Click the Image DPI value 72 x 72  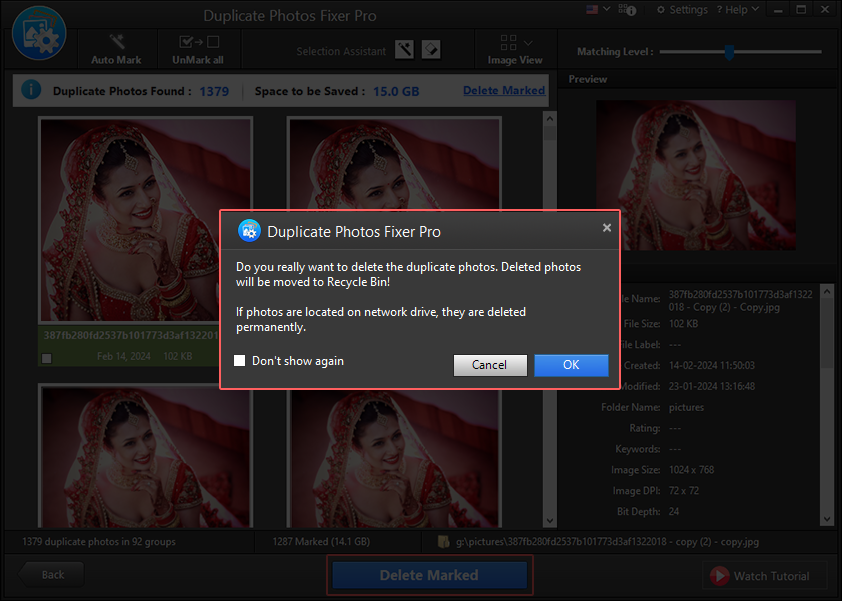[684, 491]
